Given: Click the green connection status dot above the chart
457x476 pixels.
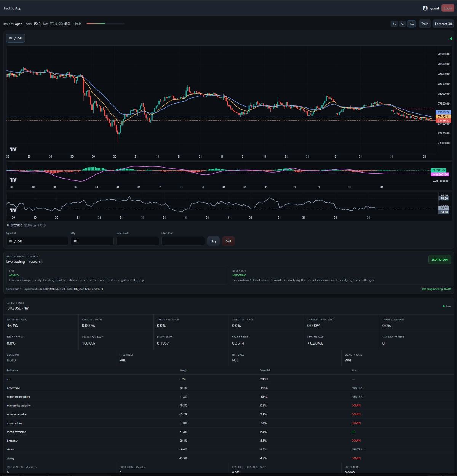Looking at the screenshot, I should [451, 38].
